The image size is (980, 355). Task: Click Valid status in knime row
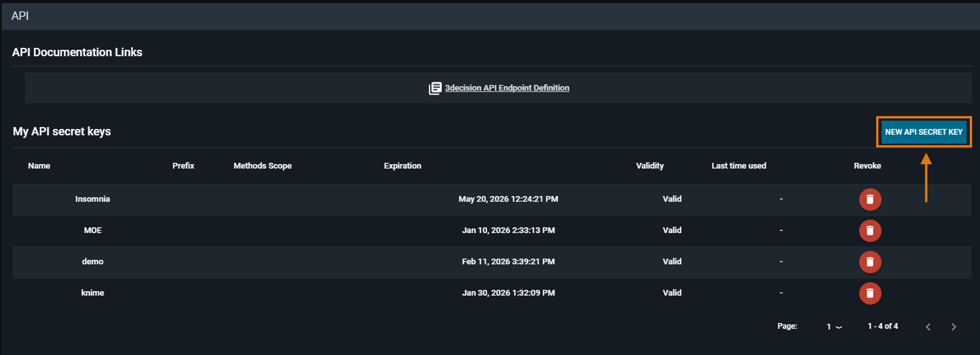coord(672,293)
